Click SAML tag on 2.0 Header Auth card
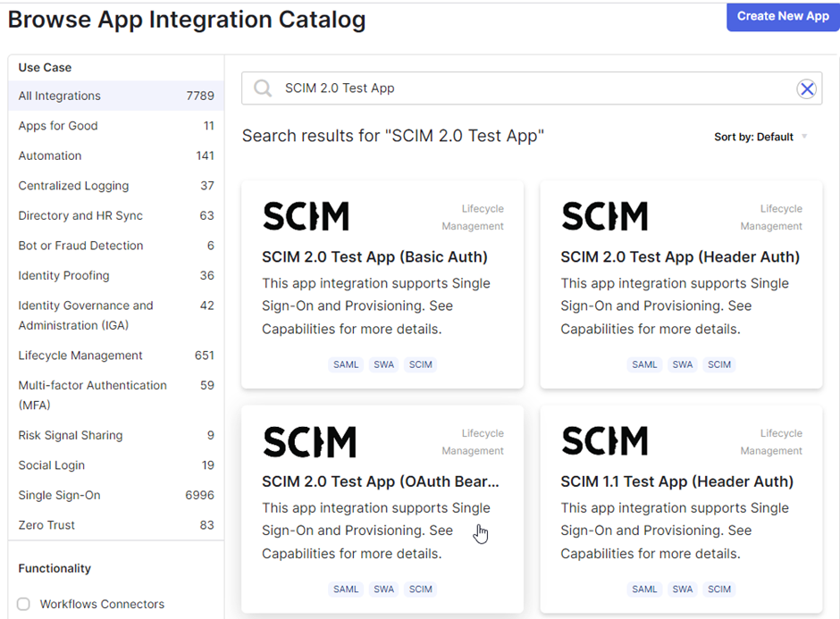Image resolution: width=840 pixels, height=619 pixels. click(644, 364)
